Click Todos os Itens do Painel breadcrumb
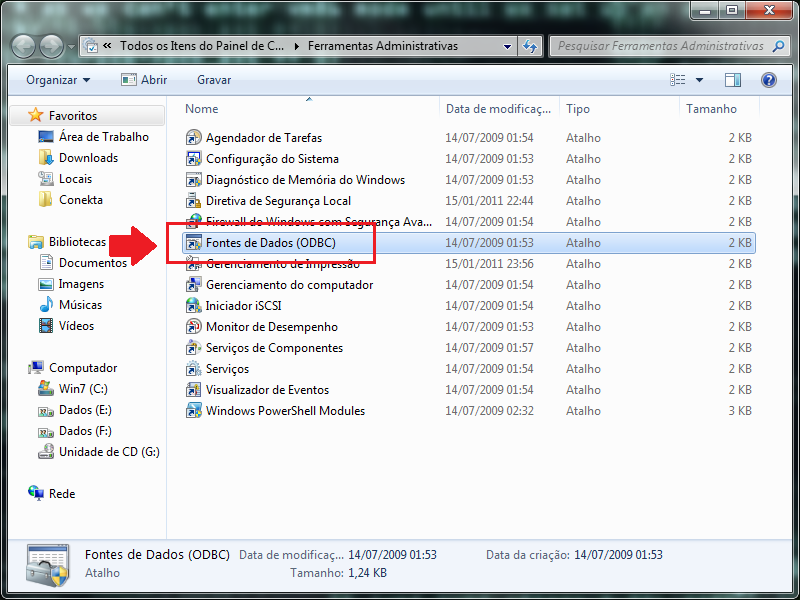This screenshot has height=600, width=800. [202, 46]
